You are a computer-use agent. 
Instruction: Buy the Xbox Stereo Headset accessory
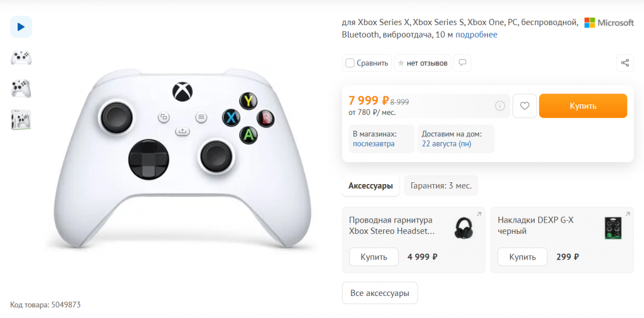coord(374,257)
